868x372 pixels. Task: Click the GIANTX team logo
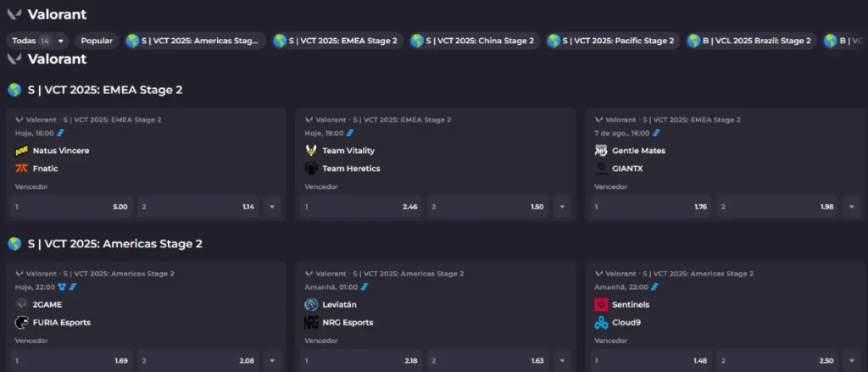[x=601, y=169]
